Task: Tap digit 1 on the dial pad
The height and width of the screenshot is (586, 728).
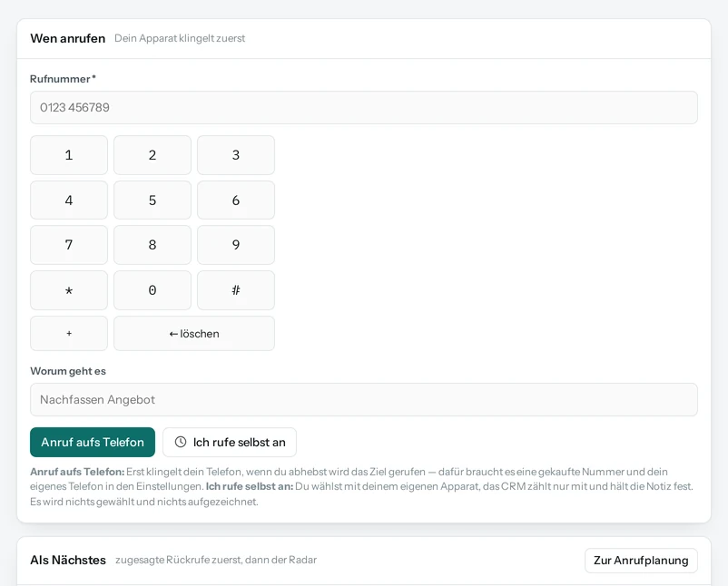Action: coord(69,155)
